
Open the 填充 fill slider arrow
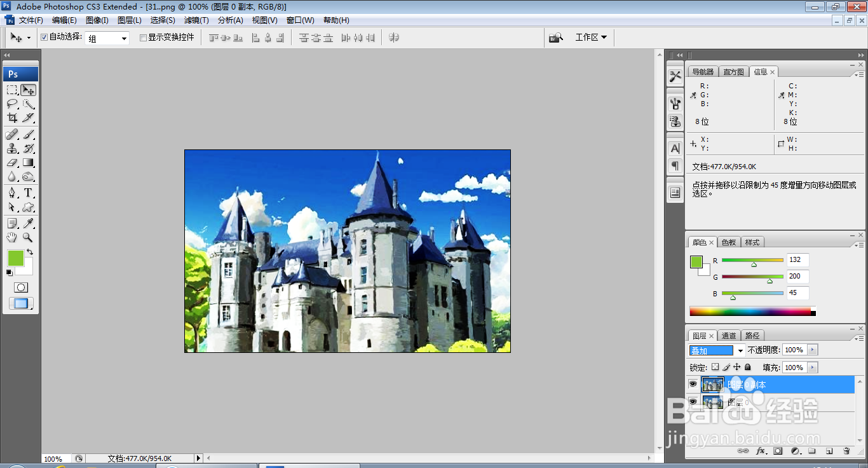[x=813, y=368]
